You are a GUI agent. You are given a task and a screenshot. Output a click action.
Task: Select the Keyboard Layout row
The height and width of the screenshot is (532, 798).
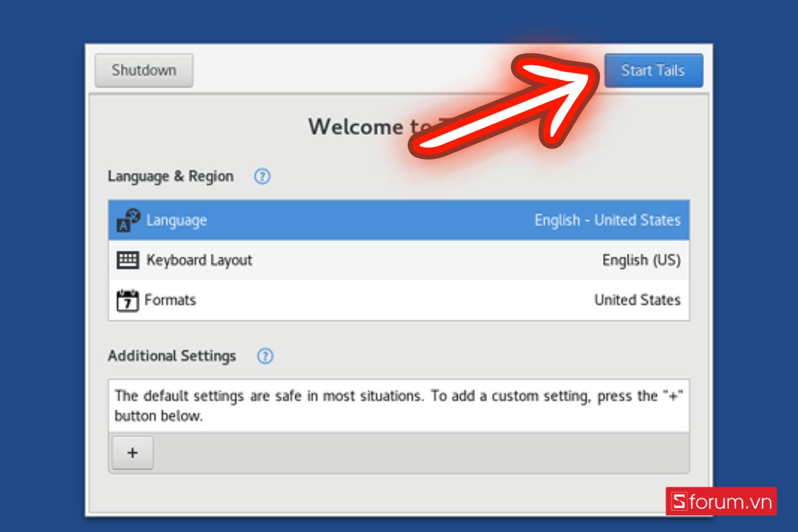tap(399, 260)
